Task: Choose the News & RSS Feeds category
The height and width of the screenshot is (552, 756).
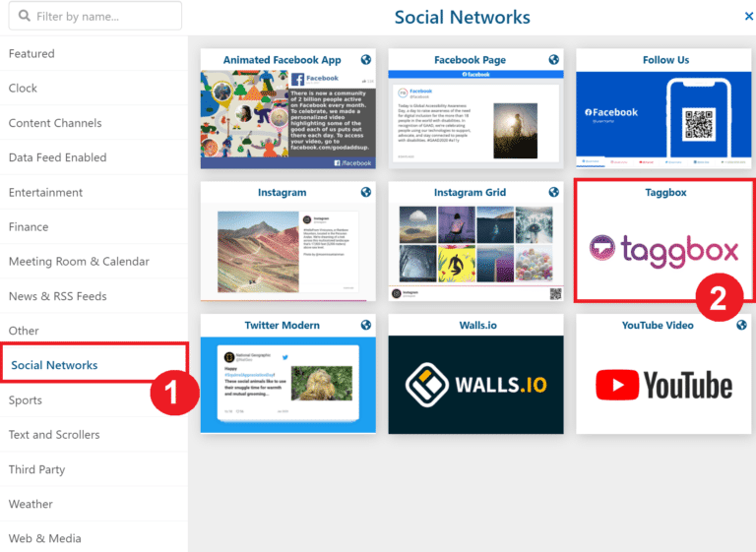Action: tap(57, 296)
